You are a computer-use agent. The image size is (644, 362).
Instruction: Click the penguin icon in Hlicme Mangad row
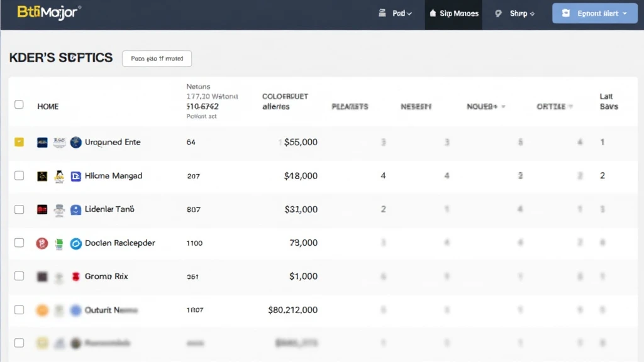(x=59, y=176)
